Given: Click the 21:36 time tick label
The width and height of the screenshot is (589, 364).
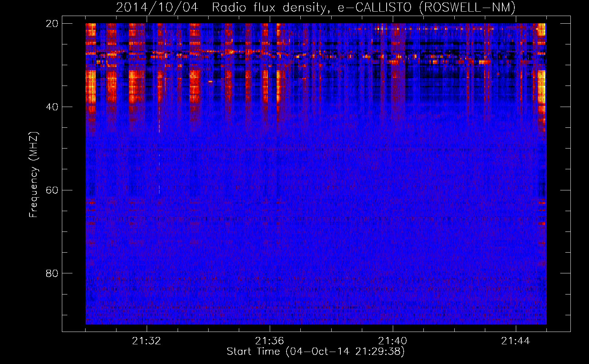Looking at the screenshot, I should (270, 341).
